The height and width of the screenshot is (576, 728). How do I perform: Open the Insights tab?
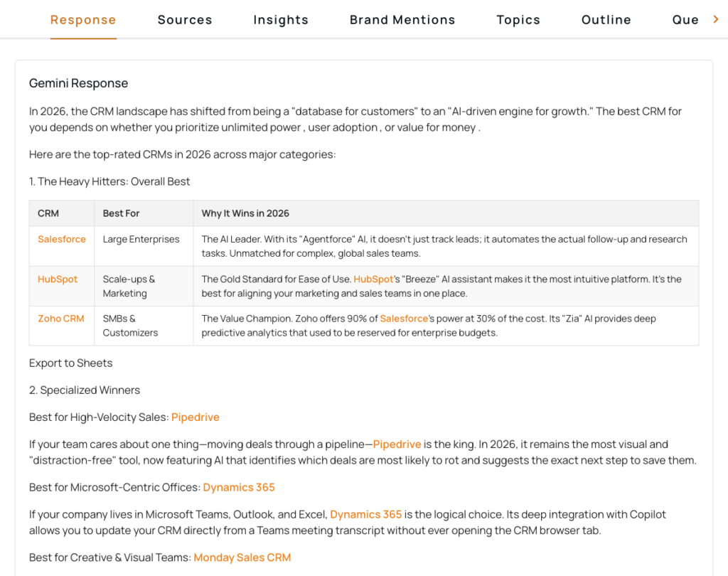coord(281,20)
